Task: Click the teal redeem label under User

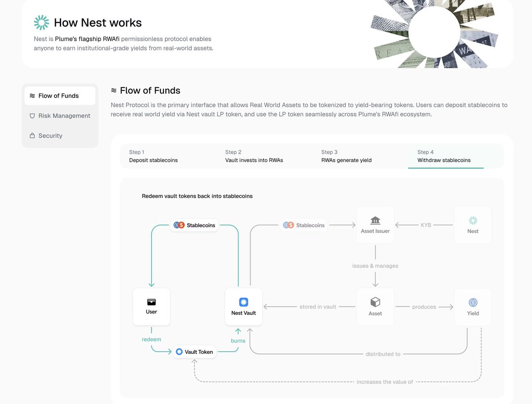Action: [151, 339]
